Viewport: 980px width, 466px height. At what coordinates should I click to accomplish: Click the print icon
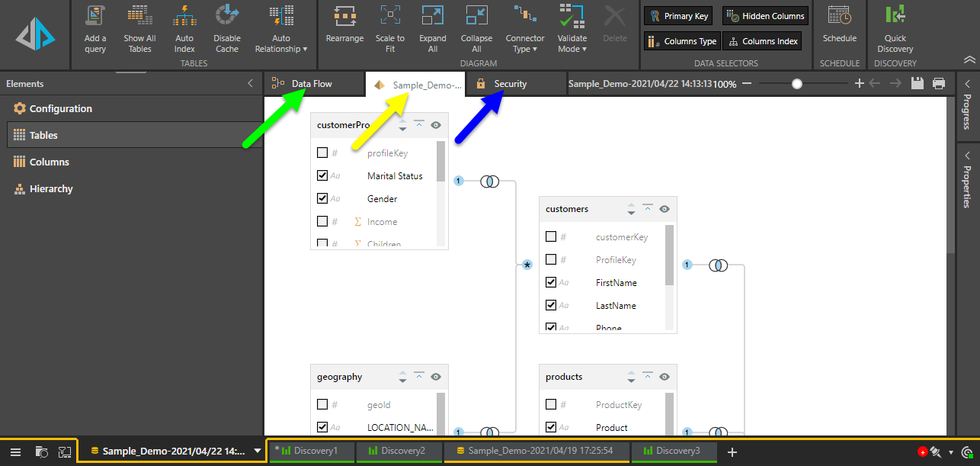[939, 83]
